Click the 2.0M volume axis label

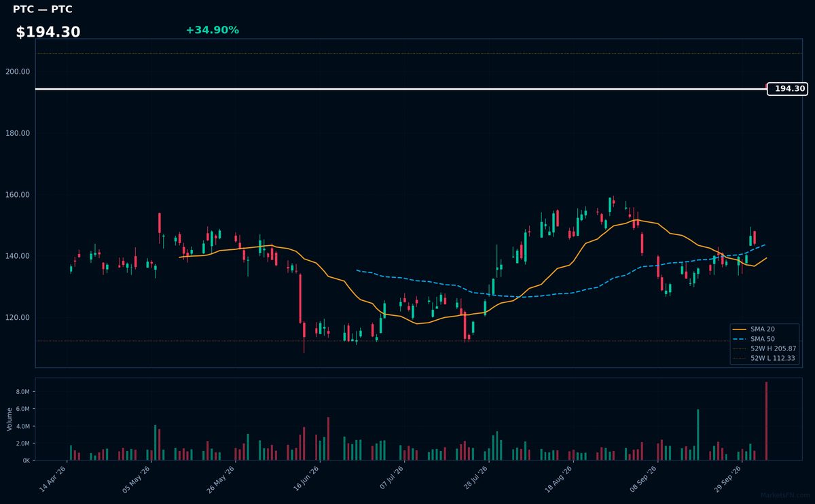[22, 444]
